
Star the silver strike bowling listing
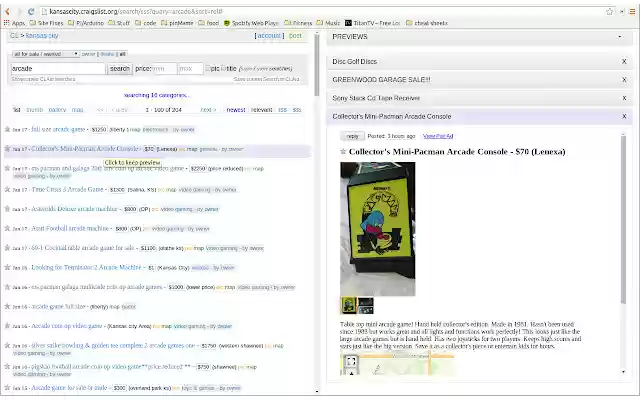7,345
